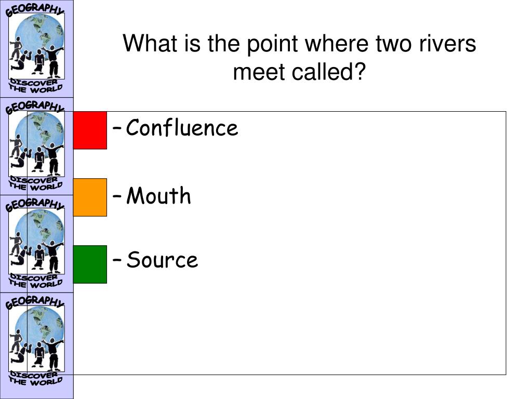
Task: Pick the Mouth answer text
Action: coord(159,195)
